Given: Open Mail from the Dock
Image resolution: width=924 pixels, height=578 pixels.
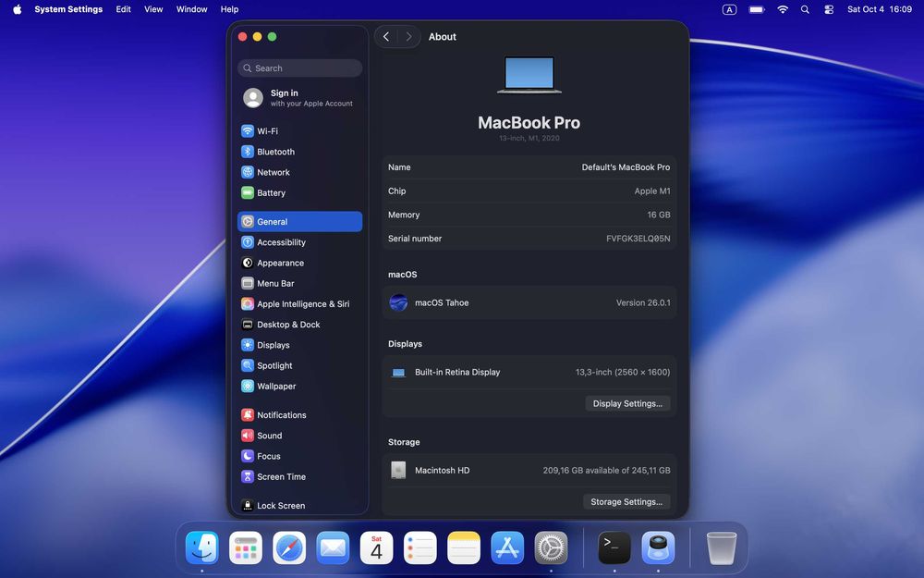Looking at the screenshot, I should [x=333, y=547].
